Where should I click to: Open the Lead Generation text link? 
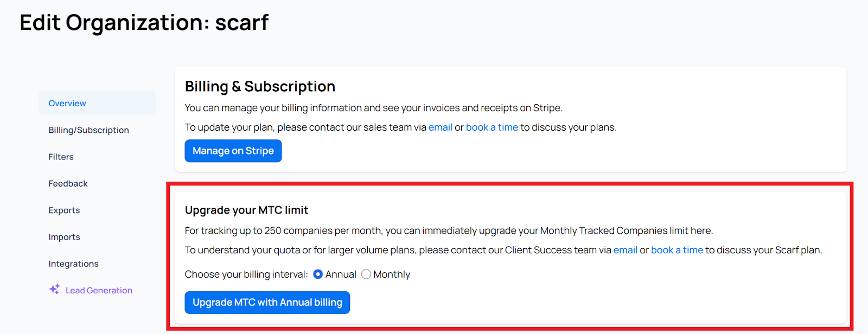point(99,291)
